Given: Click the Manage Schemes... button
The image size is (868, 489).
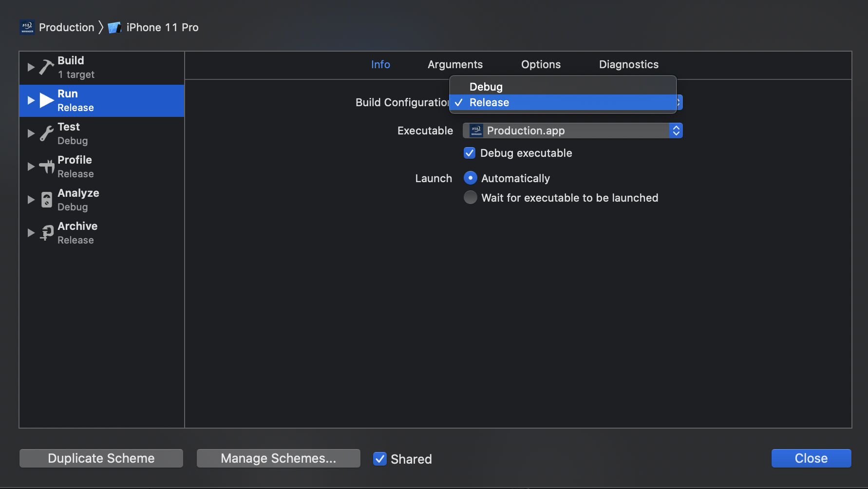Looking at the screenshot, I should [x=279, y=458].
